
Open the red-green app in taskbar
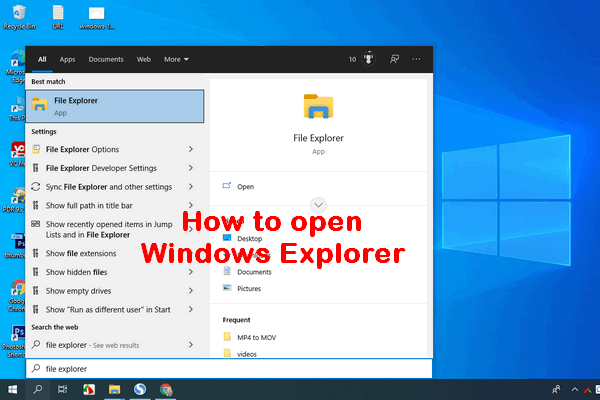[89, 390]
